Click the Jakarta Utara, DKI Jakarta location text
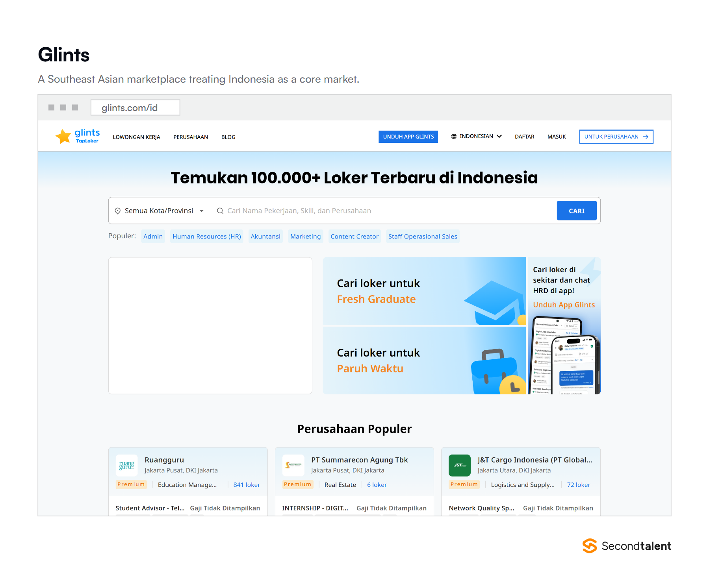The width and height of the screenshot is (709, 588). [x=514, y=470]
